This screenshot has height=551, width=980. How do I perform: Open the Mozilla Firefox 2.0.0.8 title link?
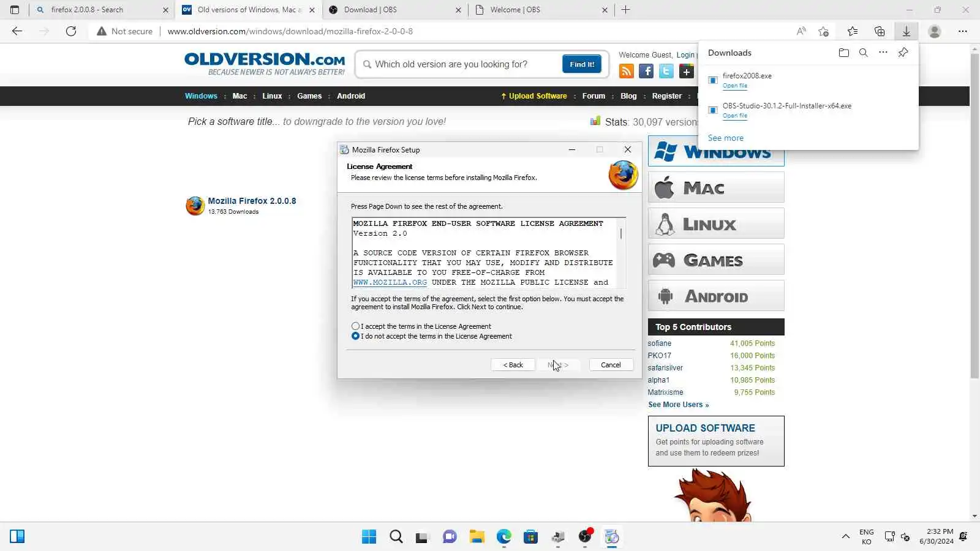point(252,201)
